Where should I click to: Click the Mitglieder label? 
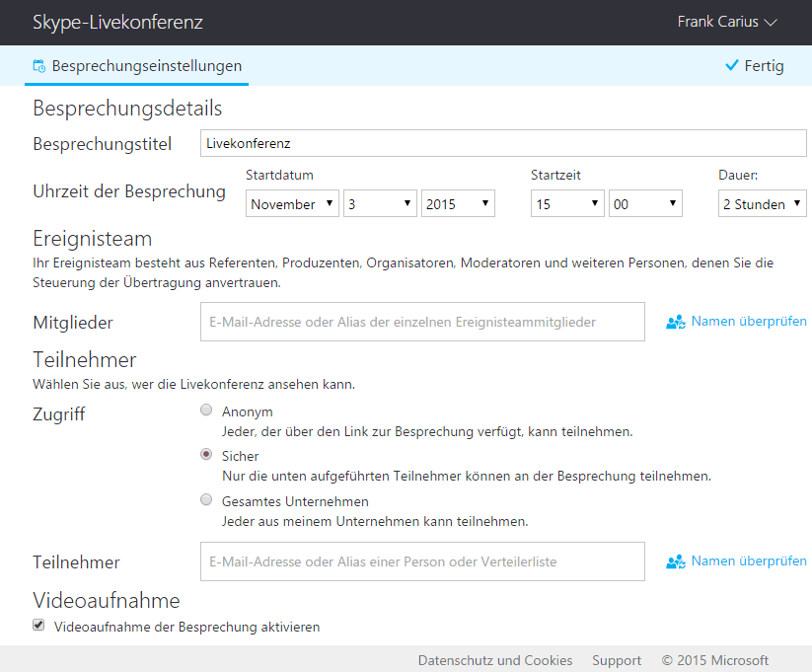pyautogui.click(x=72, y=323)
